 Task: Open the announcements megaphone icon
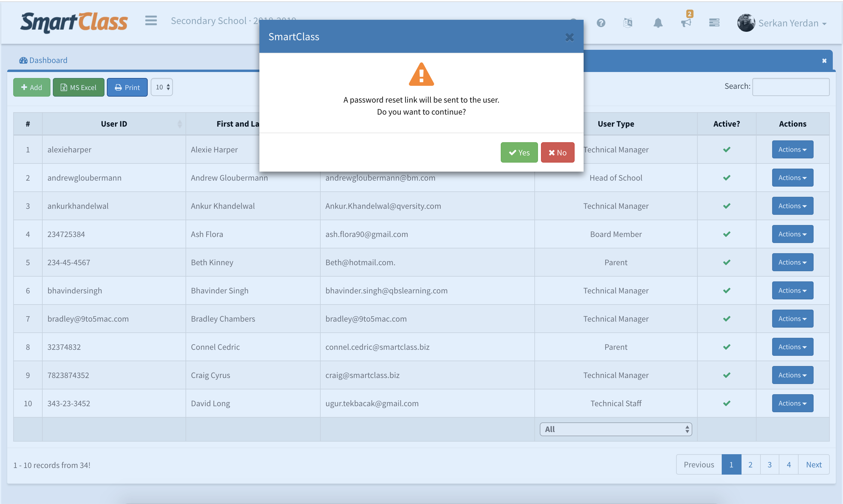click(686, 23)
